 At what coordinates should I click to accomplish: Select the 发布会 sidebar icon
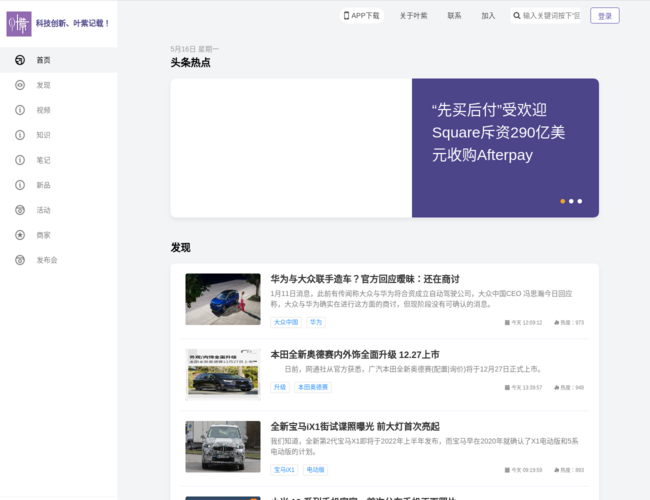[20, 260]
